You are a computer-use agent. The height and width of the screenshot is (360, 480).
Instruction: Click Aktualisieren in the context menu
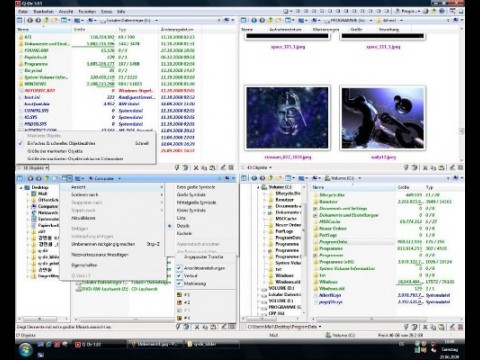coord(113,218)
